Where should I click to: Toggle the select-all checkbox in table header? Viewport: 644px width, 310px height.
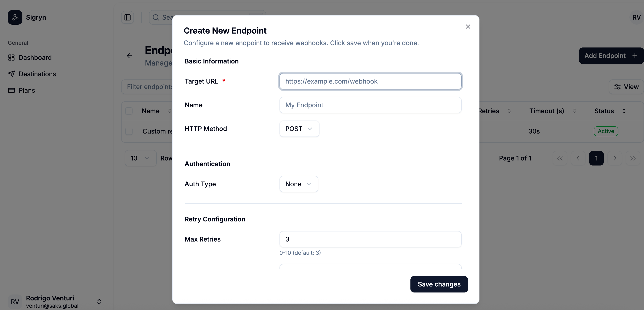click(129, 111)
